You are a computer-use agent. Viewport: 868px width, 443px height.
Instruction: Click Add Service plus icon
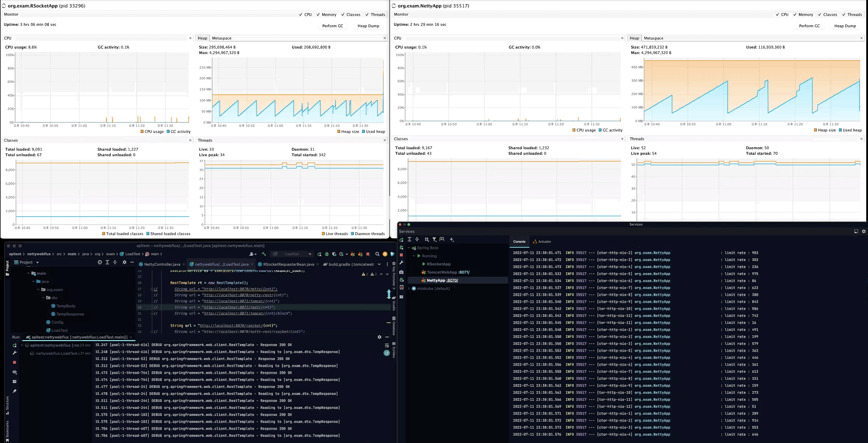(451, 239)
